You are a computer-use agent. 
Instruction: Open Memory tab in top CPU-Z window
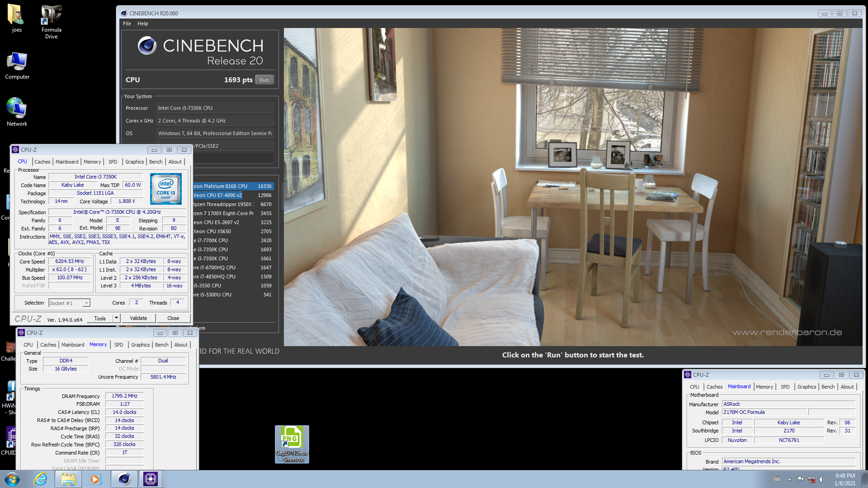(x=92, y=162)
